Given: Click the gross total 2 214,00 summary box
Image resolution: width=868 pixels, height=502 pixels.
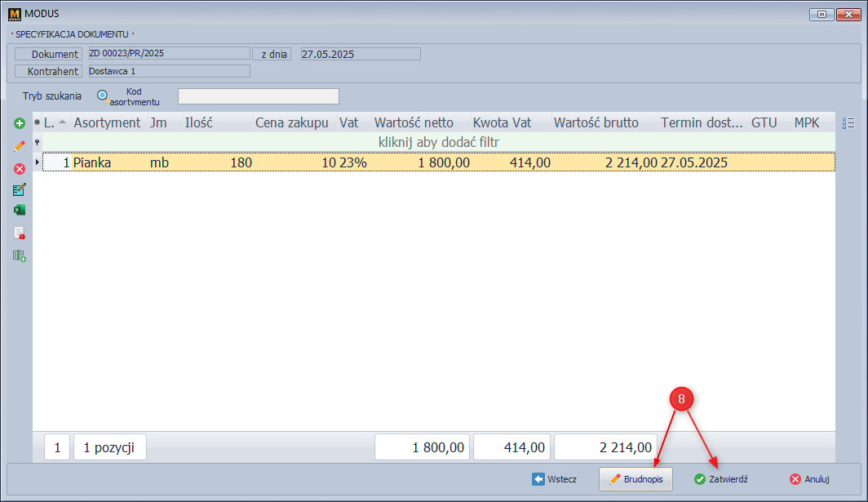Looking at the screenshot, I should [605, 447].
